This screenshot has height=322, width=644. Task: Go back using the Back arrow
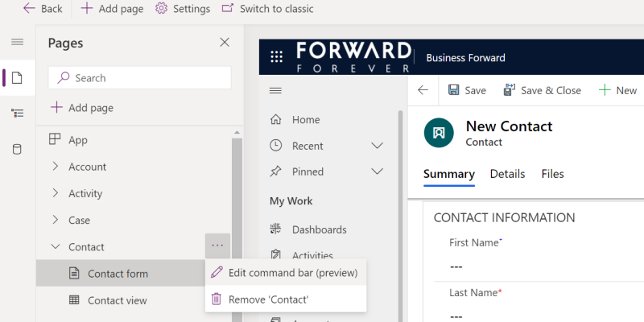(43, 9)
